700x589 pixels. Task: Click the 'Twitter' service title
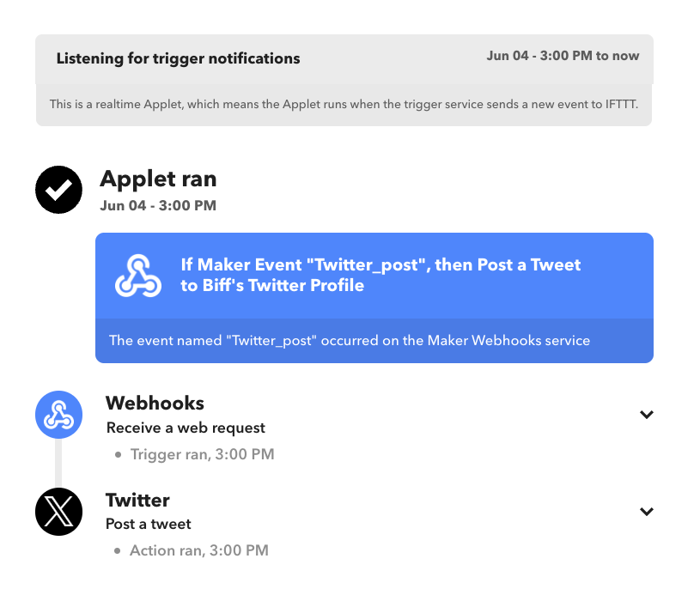click(x=137, y=501)
